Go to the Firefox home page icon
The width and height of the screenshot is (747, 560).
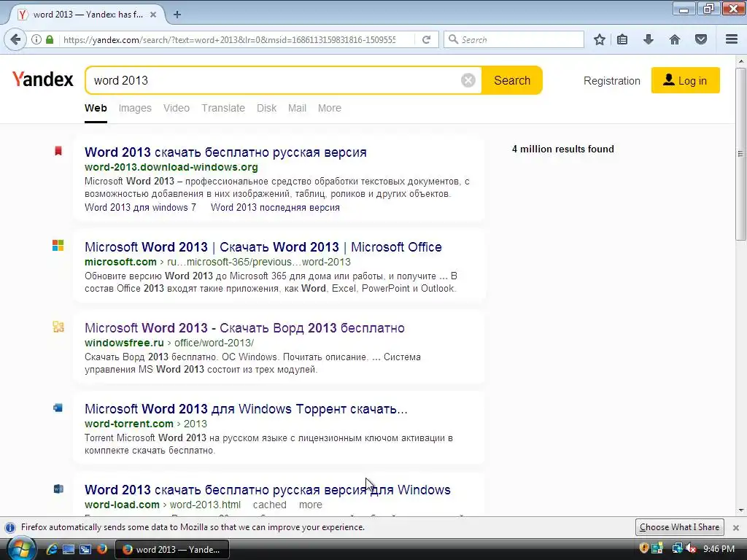(x=675, y=39)
